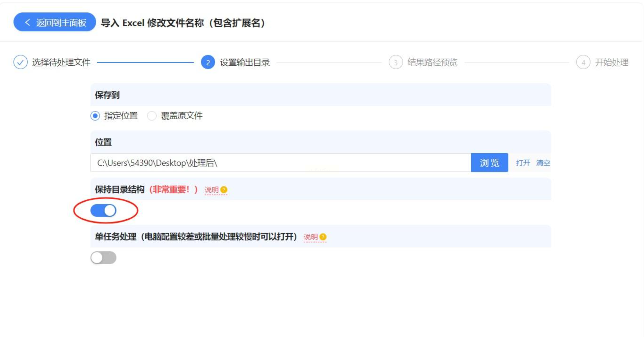Click question mark beside 保持目录结构 说明

coord(224,190)
